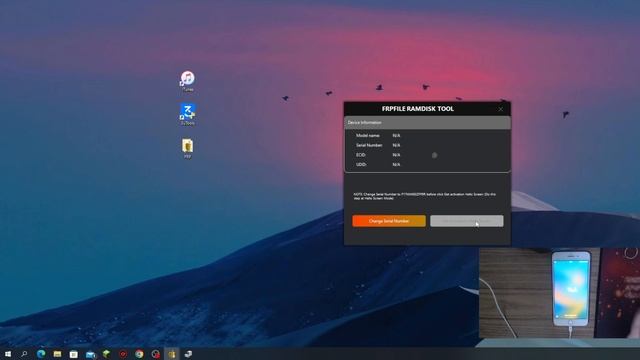640x360 pixels.
Task: Switch to the active yellow taskbar app
Action: coord(172,354)
